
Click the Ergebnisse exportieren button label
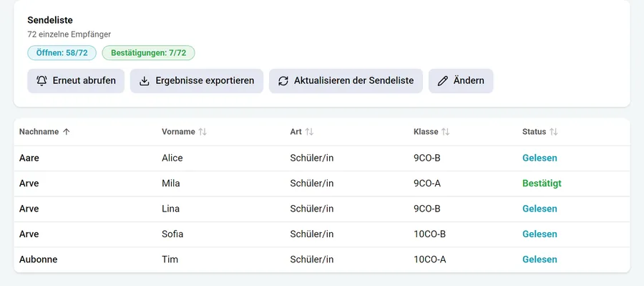click(x=205, y=81)
